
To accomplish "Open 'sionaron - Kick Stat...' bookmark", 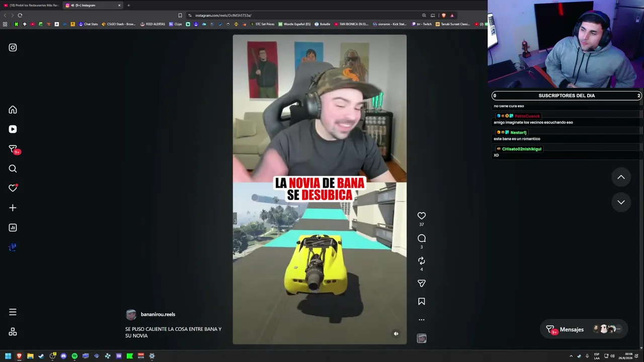I will 389,24.
